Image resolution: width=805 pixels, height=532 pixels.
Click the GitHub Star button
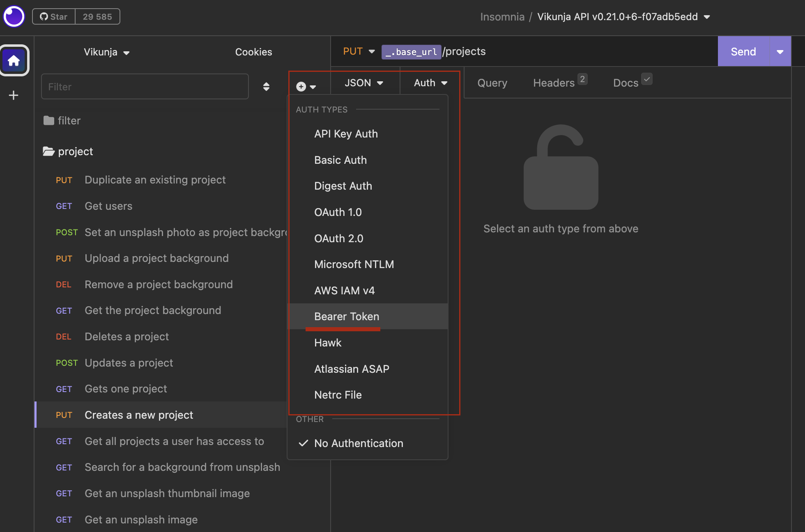[54, 17]
